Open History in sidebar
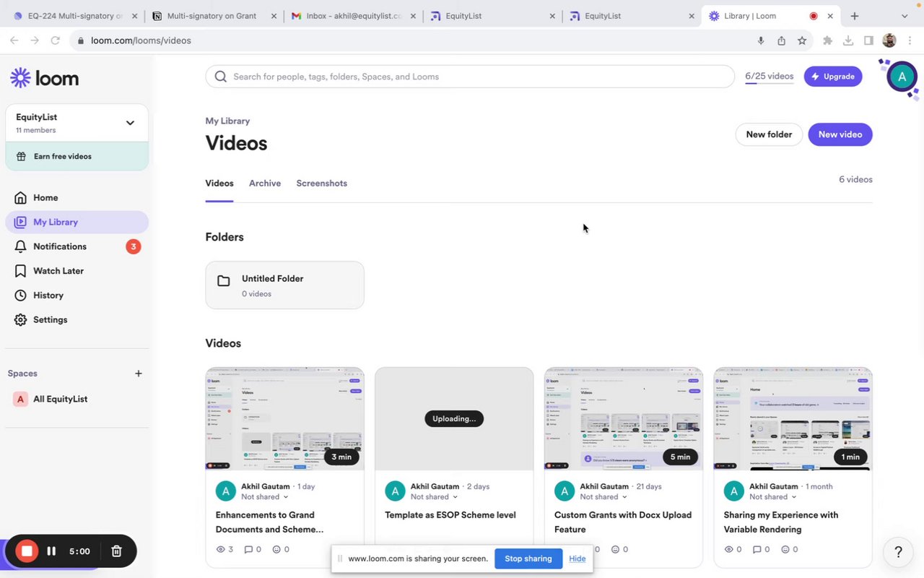The image size is (924, 578). (x=77, y=296)
